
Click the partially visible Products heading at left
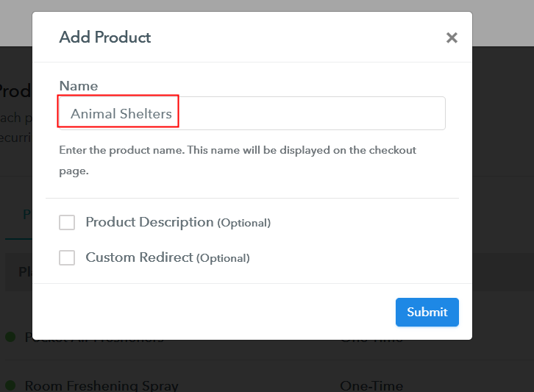(15, 91)
